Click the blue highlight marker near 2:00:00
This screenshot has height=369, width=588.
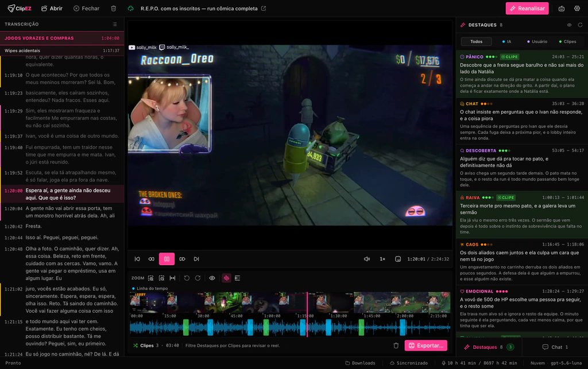tap(403, 328)
